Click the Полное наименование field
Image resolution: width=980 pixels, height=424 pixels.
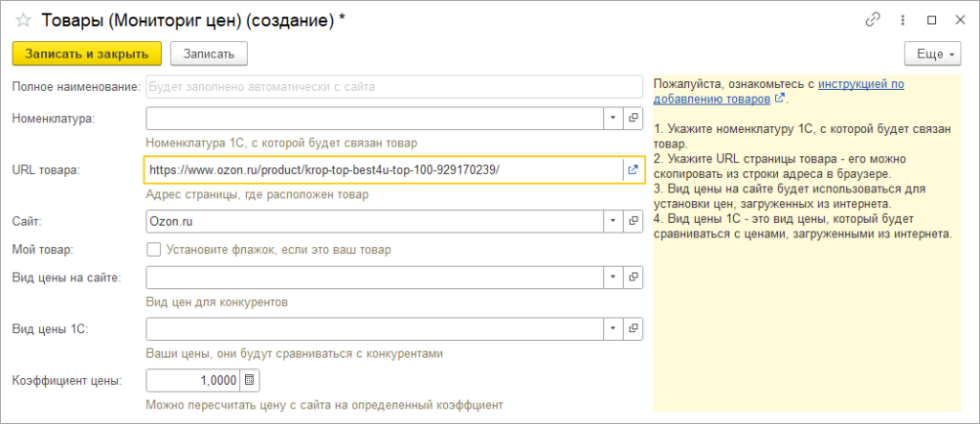pos(394,87)
